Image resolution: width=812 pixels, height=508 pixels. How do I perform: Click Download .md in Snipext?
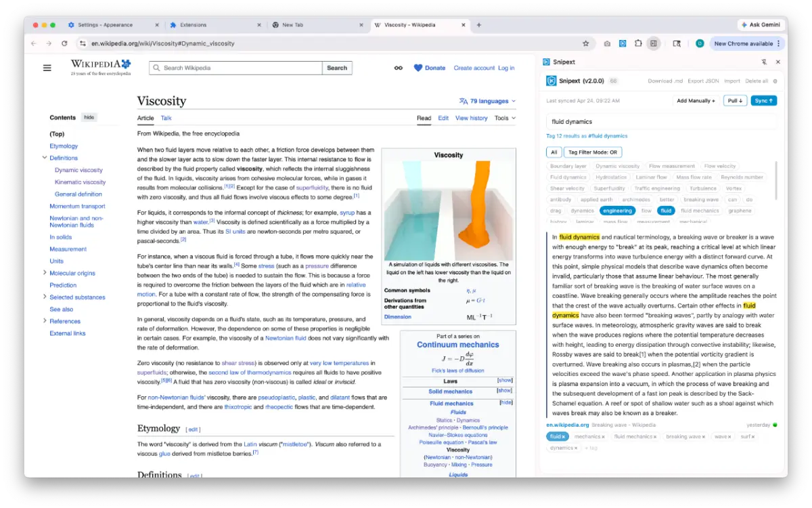coord(664,81)
